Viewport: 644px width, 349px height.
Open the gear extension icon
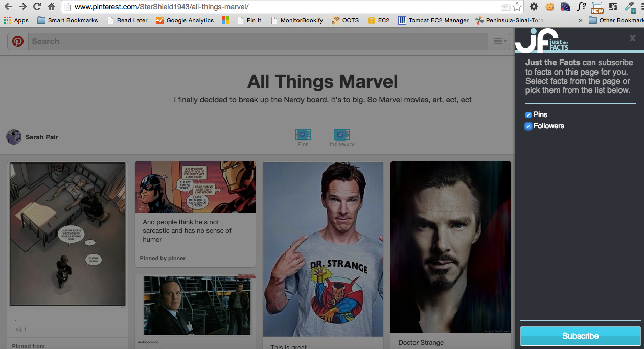(x=534, y=7)
